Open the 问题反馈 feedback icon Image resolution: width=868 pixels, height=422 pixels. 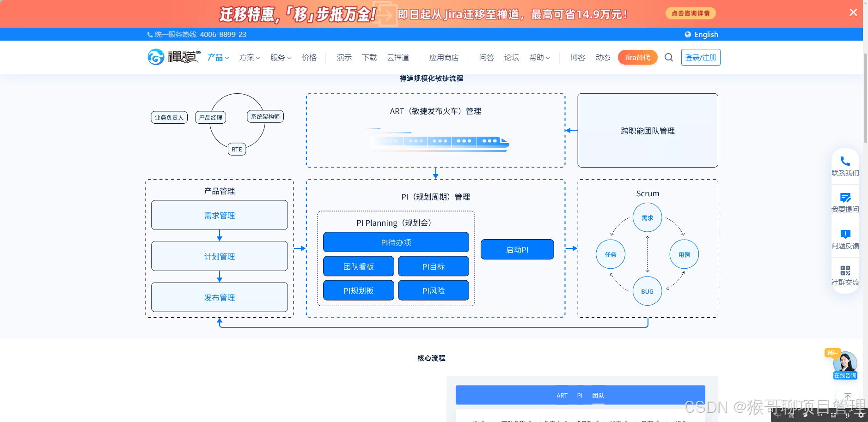[845, 234]
